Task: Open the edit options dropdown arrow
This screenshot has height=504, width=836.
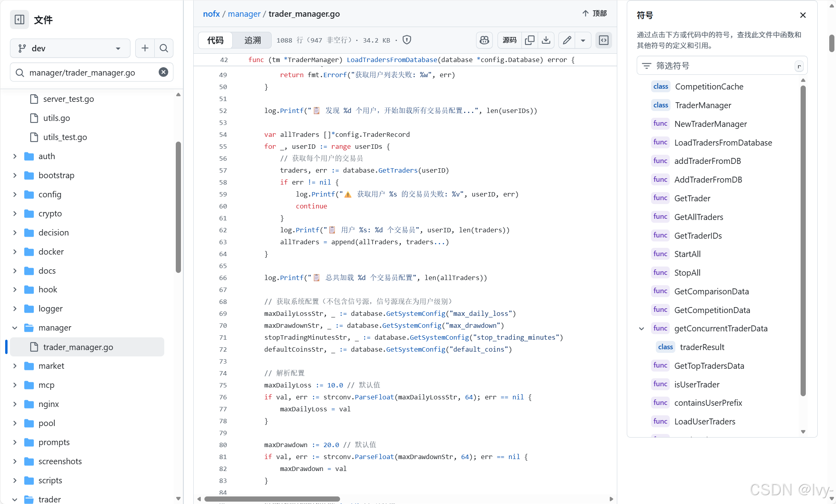Action: 583,40
